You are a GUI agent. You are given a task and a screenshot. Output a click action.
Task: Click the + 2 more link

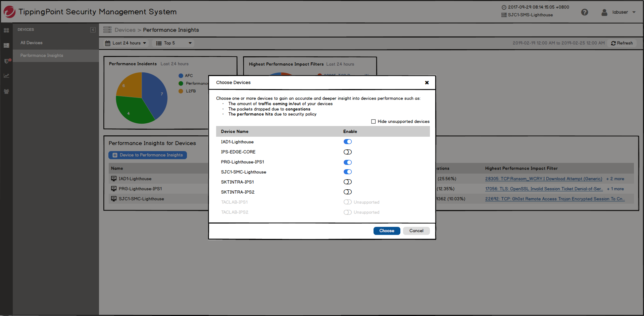[615, 179]
